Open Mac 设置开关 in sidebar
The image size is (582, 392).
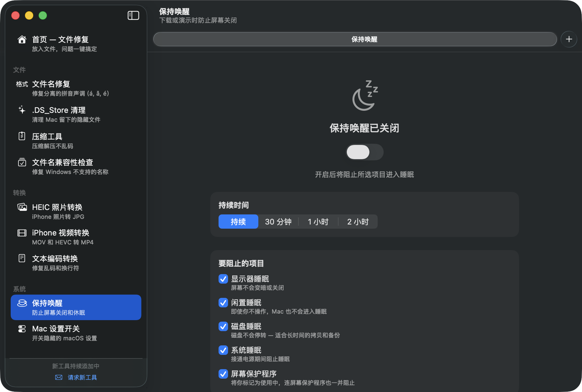tap(76, 333)
